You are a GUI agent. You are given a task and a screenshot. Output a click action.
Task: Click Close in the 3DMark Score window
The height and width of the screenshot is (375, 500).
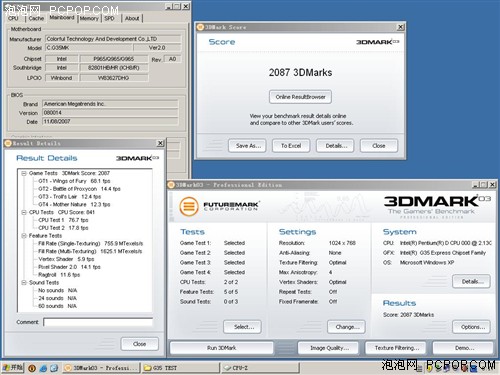click(x=379, y=146)
